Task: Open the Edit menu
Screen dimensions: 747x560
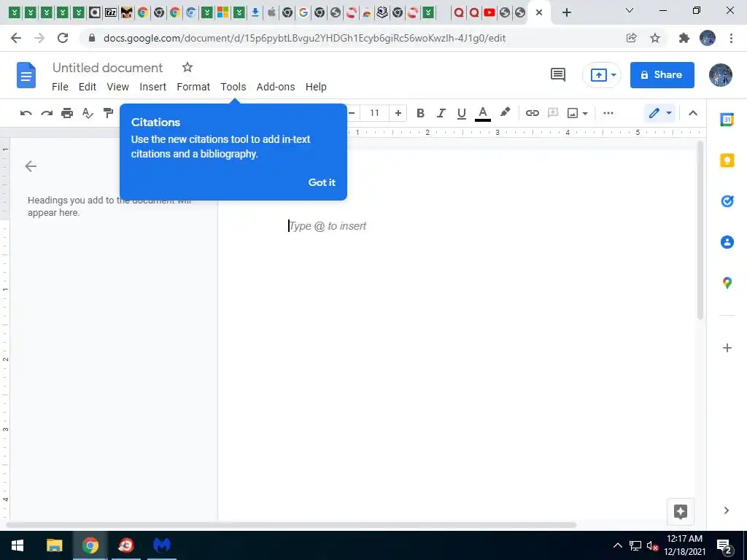Action: coord(88,87)
